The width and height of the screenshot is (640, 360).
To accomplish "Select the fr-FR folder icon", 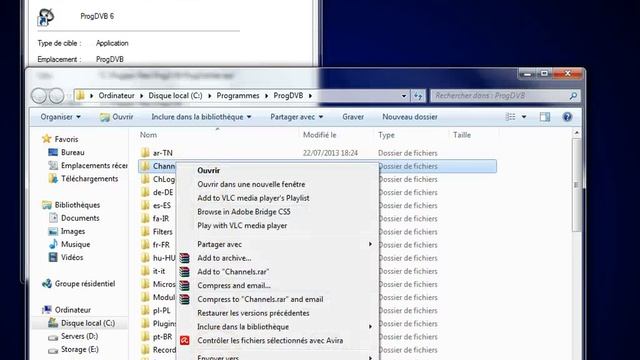I will [145, 245].
